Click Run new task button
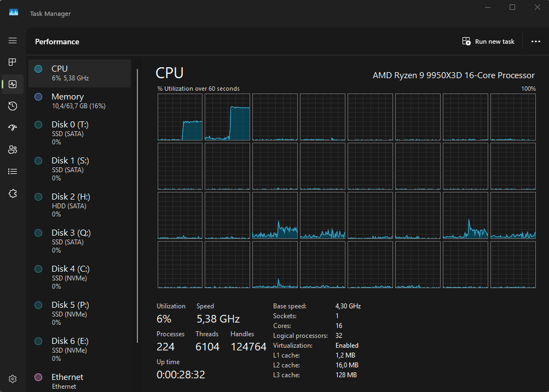Image resolution: width=549 pixels, height=392 pixels. [x=488, y=41]
